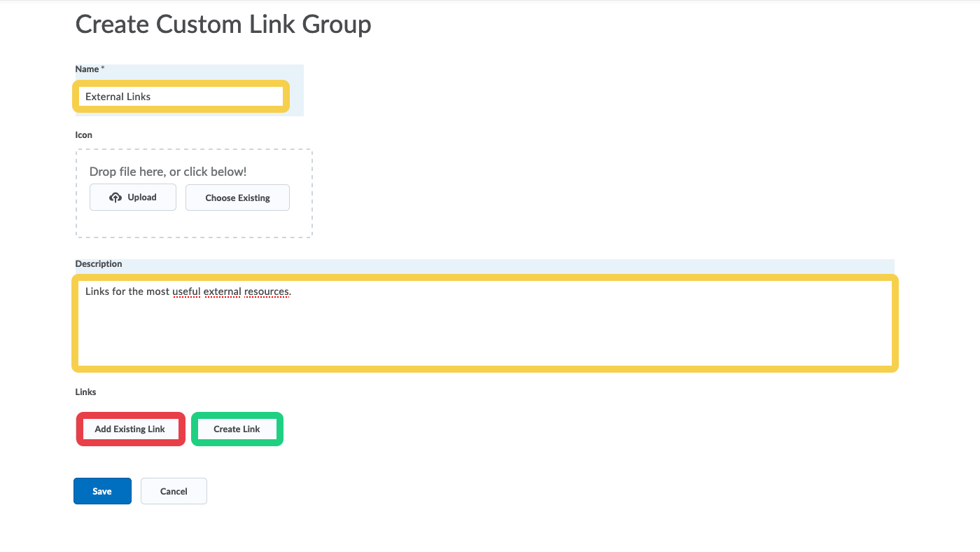
Task: Click the Description field label
Action: coord(99,264)
